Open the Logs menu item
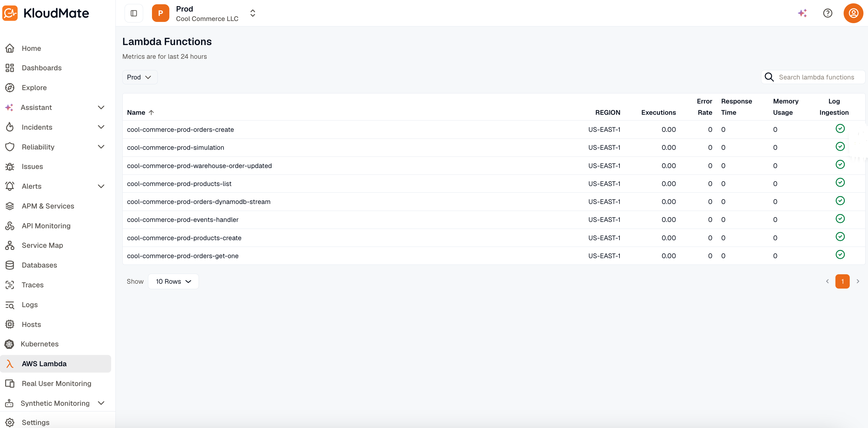This screenshot has height=428, width=868. click(30, 305)
